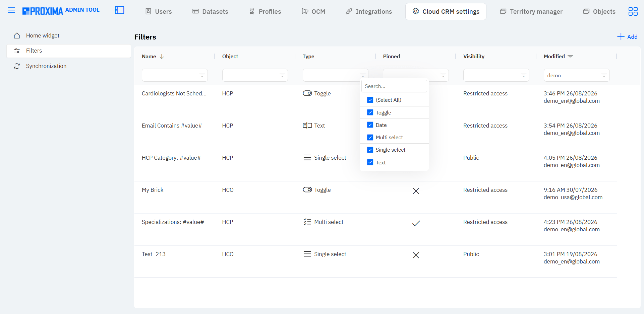Click the Proxima Admin Tool logo
Image resolution: width=644 pixels, height=314 pixels.
(61, 11)
